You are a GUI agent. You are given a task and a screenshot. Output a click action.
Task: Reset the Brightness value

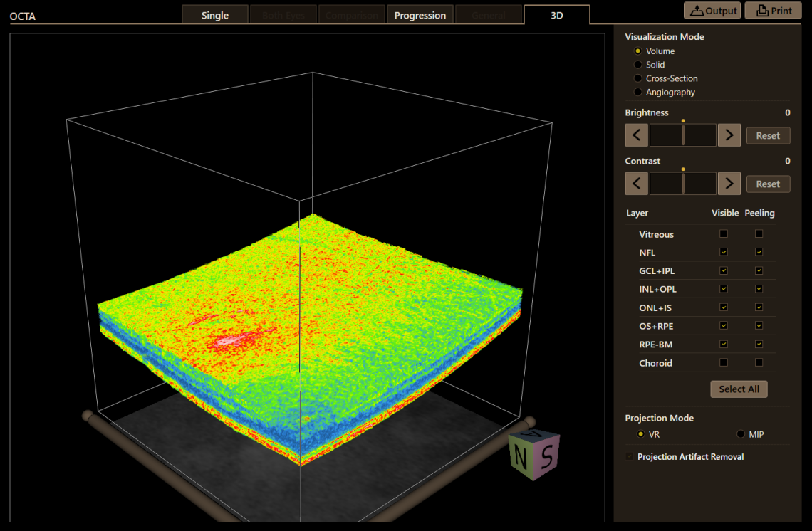[x=768, y=135]
